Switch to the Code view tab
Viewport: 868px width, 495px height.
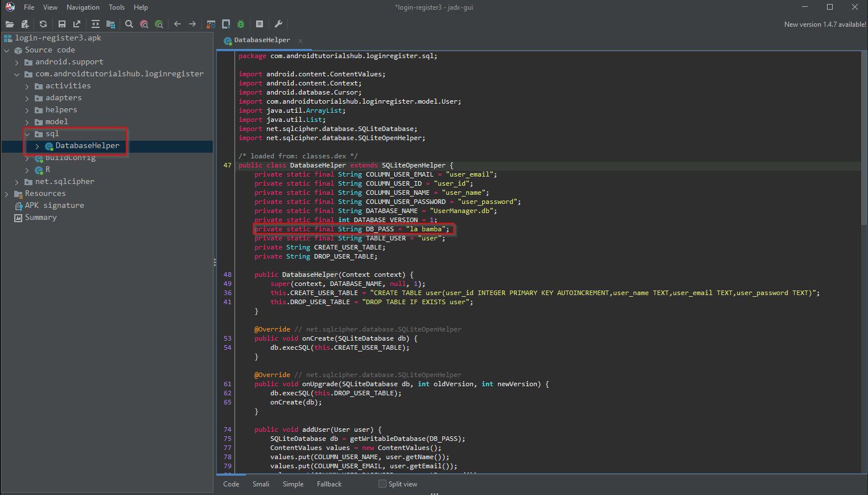231,484
